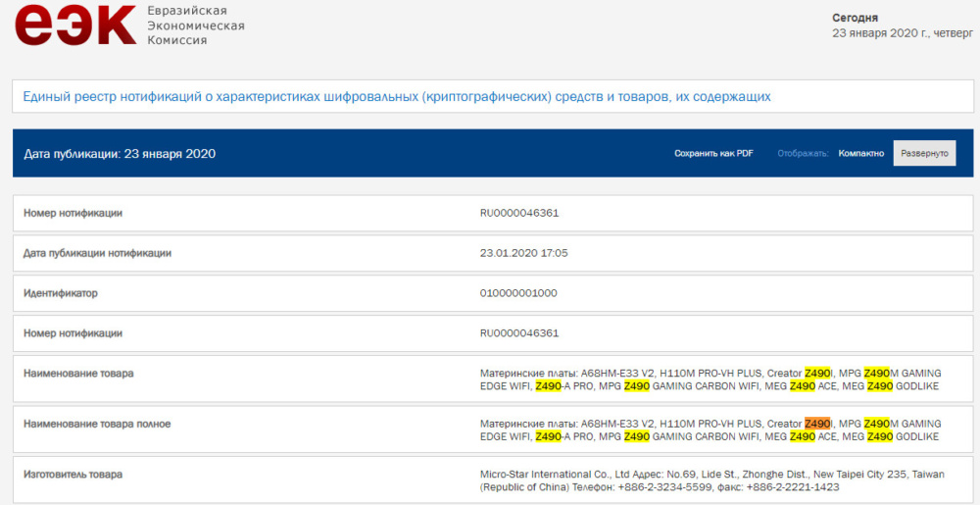
Task: Click the Дата публикации нотификации label
Action: [x=97, y=253]
